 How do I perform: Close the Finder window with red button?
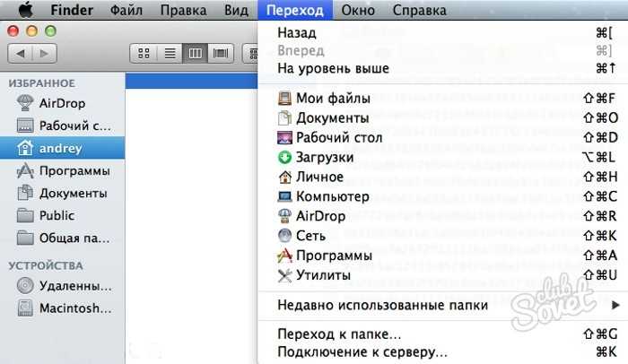pyautogui.click(x=13, y=30)
